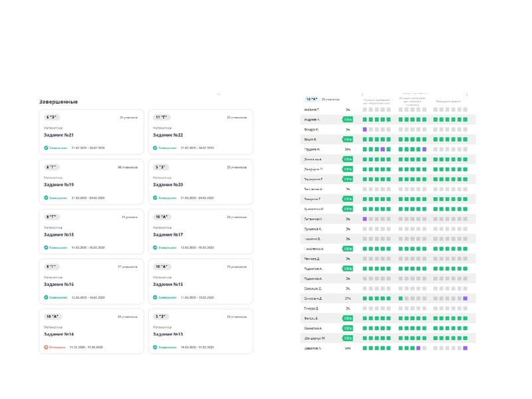This screenshot has width=532, height=399.
Task: Open the Задание №15 title link
Action: tap(168, 284)
